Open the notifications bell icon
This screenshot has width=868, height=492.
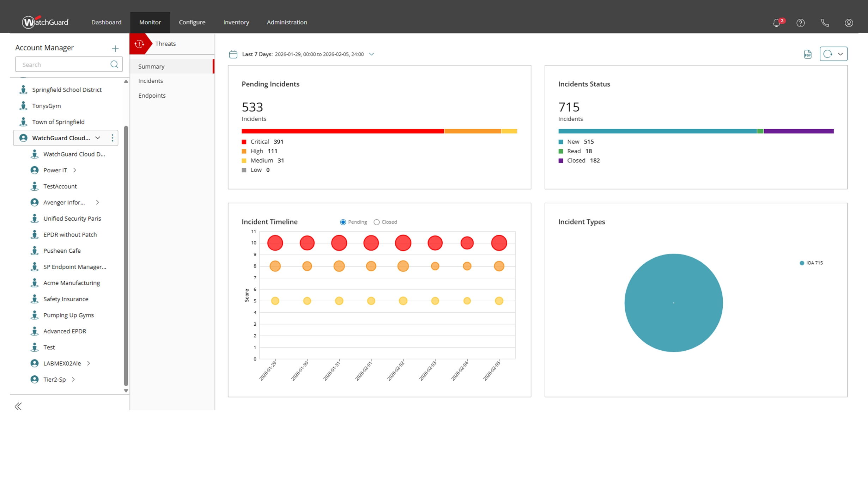[x=776, y=23]
